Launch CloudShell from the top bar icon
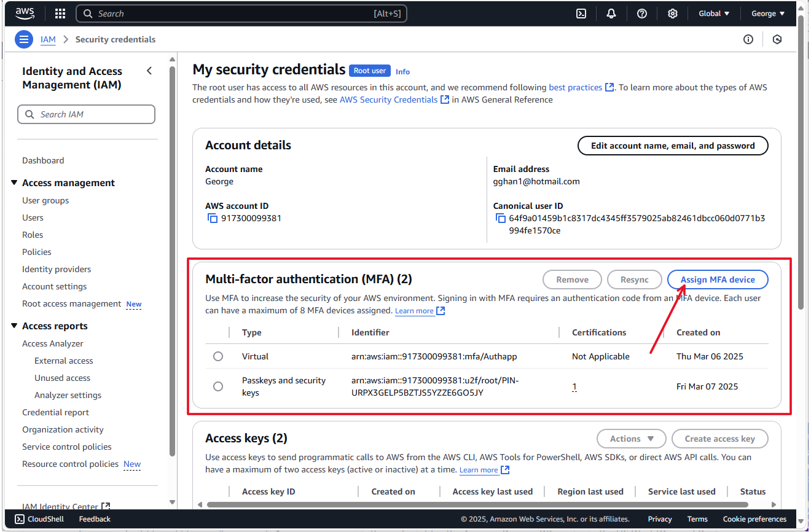The width and height of the screenshot is (811, 532). click(x=581, y=14)
